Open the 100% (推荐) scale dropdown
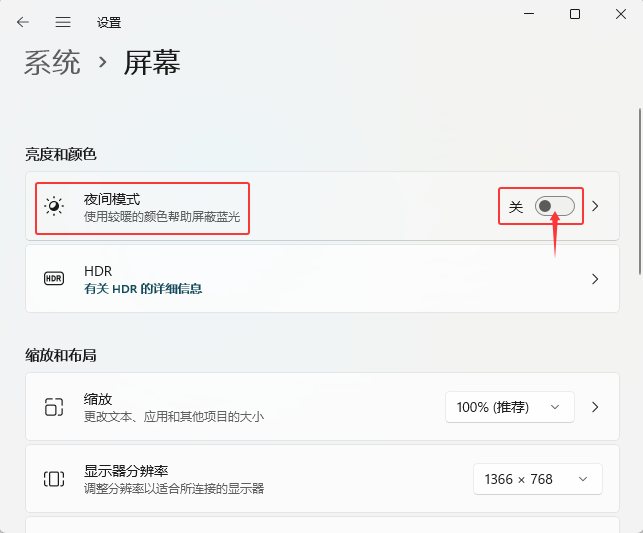 [x=509, y=407]
